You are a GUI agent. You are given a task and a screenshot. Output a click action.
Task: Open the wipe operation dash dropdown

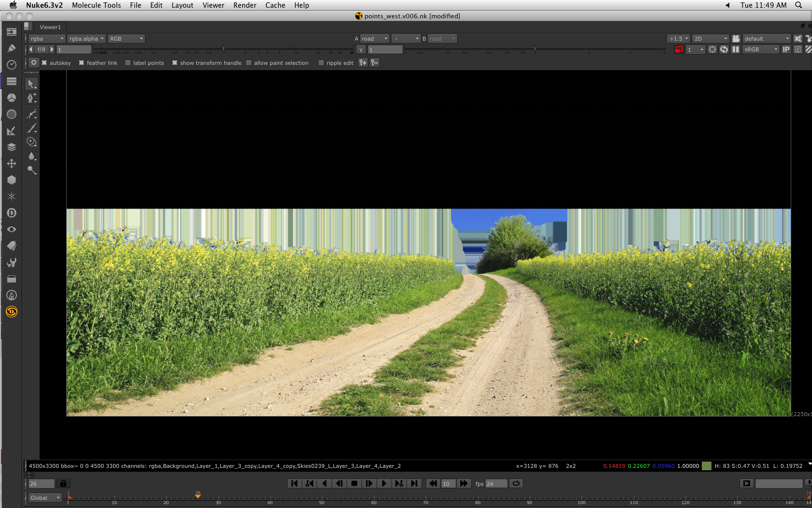point(406,39)
